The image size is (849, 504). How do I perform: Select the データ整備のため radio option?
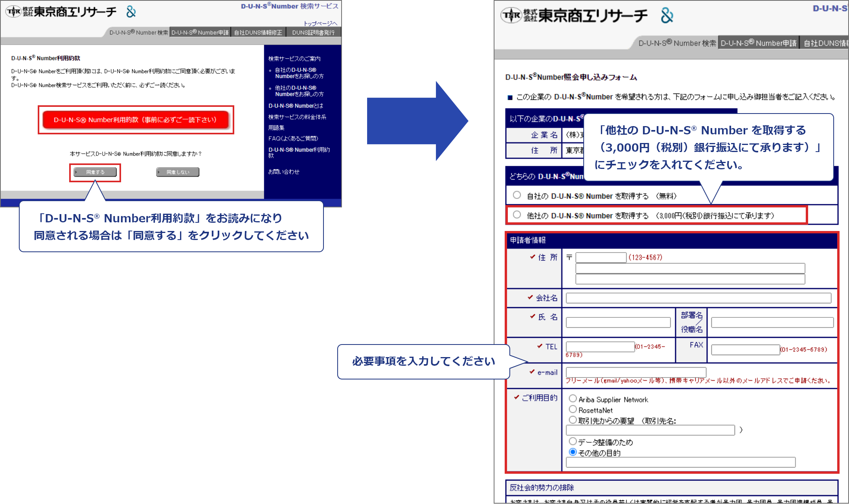573,441
